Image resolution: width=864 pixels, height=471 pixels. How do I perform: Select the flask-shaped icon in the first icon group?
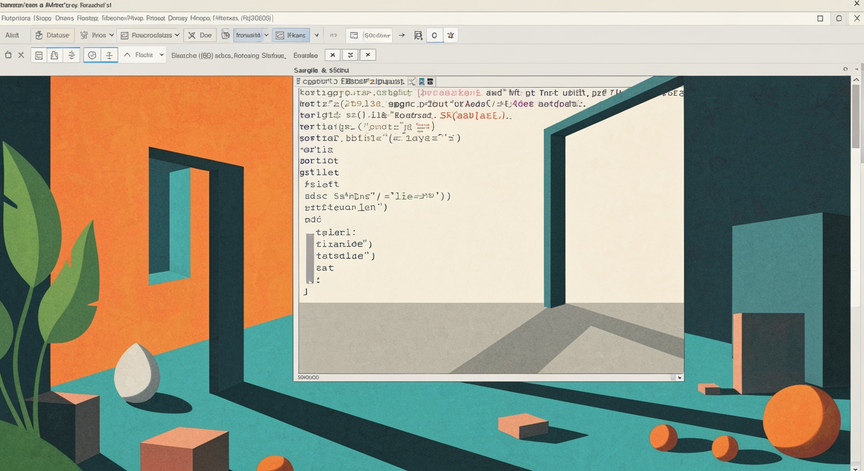(55, 55)
